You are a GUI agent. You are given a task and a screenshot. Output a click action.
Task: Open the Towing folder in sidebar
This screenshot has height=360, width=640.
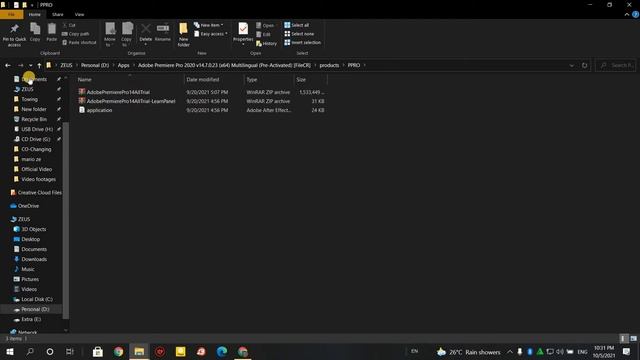click(x=29, y=99)
